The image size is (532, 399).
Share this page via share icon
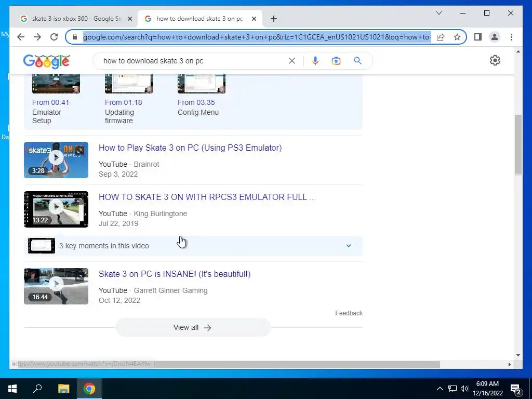(441, 37)
